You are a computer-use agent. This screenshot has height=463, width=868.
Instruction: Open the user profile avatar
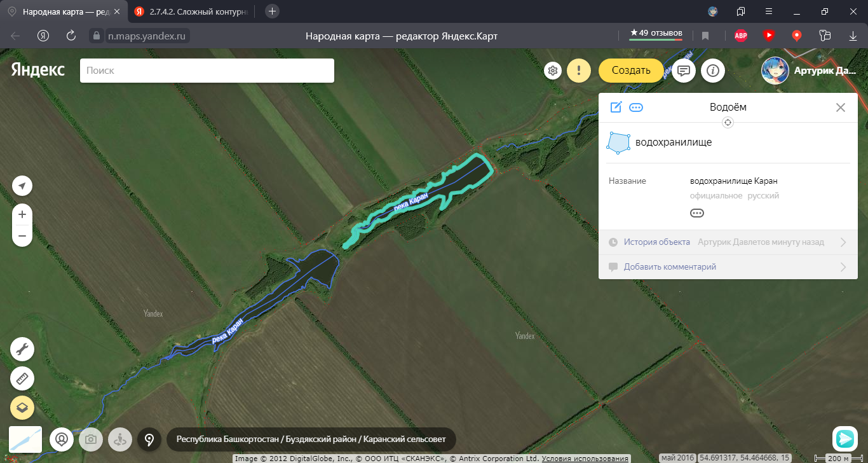[x=775, y=71]
